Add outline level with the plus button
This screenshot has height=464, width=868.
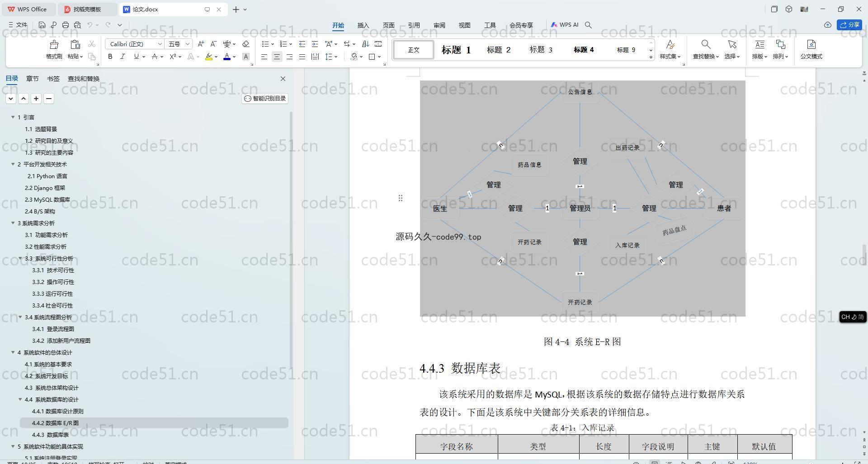coord(36,99)
